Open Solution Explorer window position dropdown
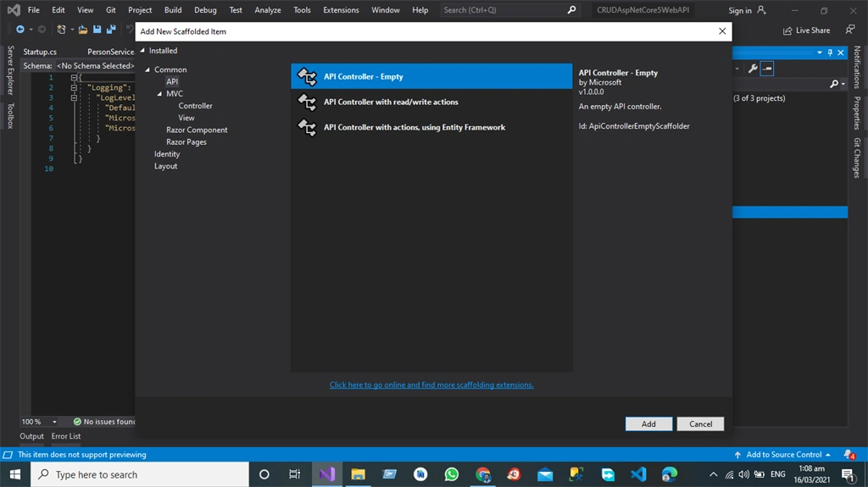868x487 pixels. (x=820, y=53)
